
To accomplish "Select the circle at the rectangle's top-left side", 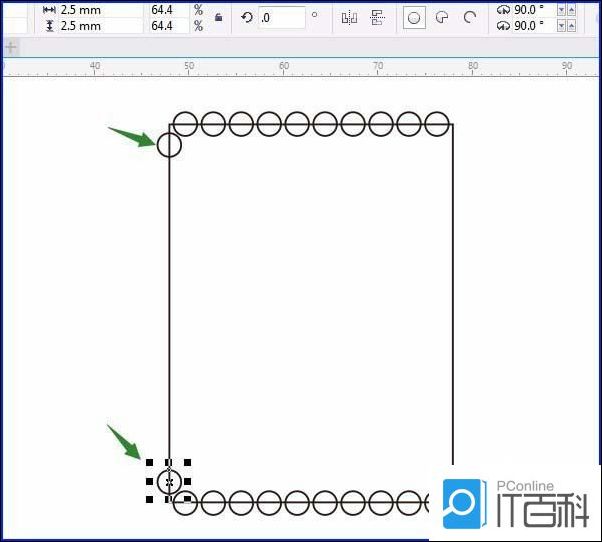I will click(x=169, y=145).
